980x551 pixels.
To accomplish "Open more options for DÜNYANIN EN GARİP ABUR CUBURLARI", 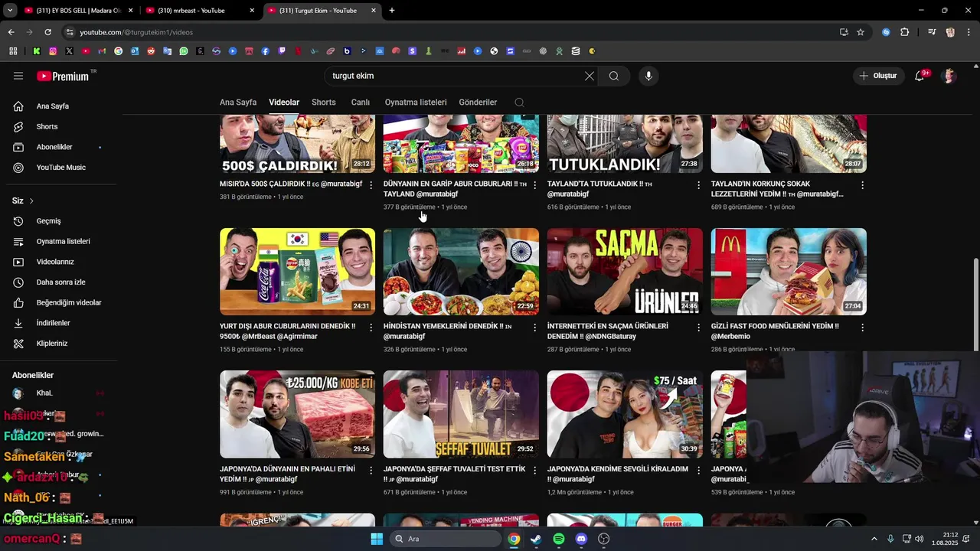I will pyautogui.click(x=534, y=185).
